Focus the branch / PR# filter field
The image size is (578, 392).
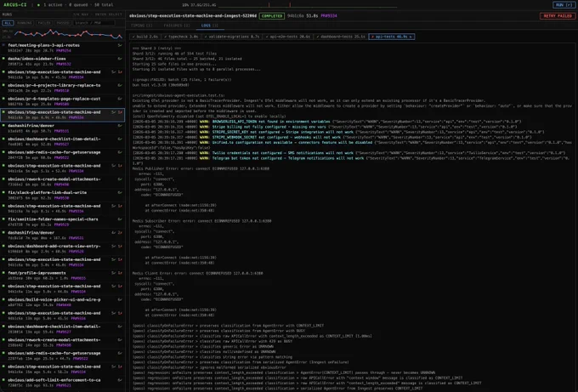pyautogui.click(x=94, y=23)
